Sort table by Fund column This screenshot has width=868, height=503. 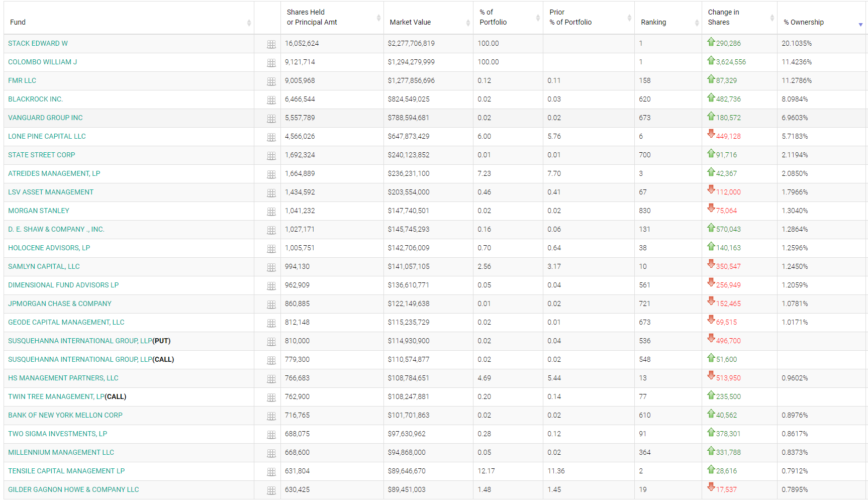(x=129, y=18)
